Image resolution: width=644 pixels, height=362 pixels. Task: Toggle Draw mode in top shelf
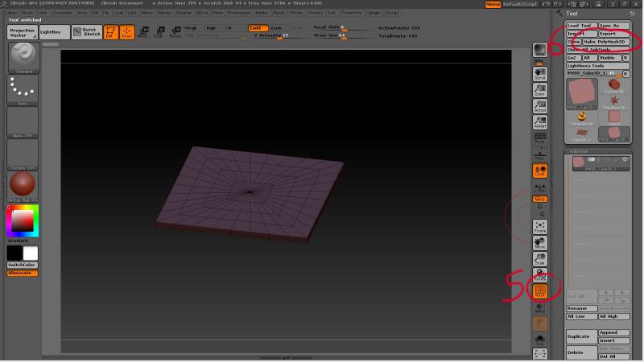(127, 32)
